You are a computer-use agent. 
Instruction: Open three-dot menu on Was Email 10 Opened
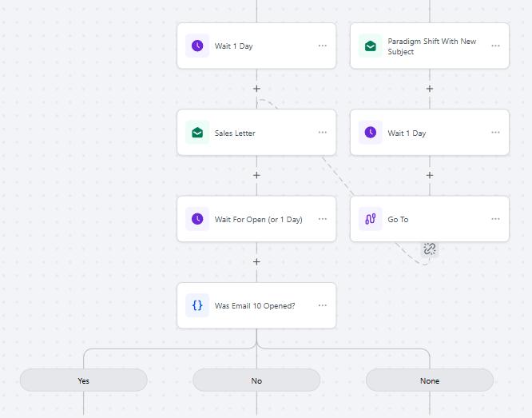tap(323, 305)
